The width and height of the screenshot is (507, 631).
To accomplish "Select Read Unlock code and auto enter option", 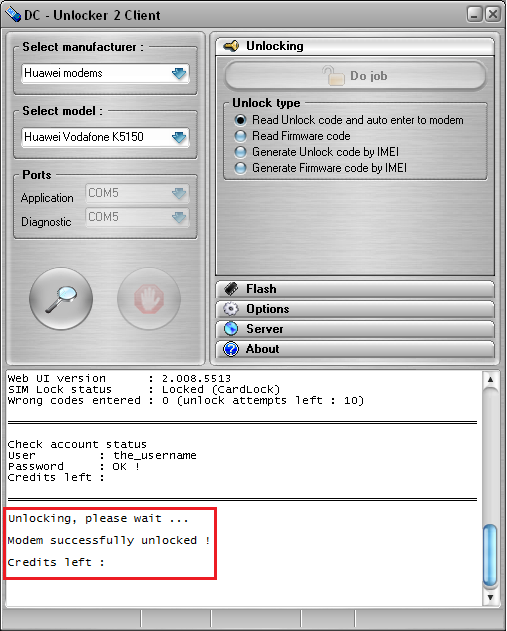I will [x=240, y=120].
